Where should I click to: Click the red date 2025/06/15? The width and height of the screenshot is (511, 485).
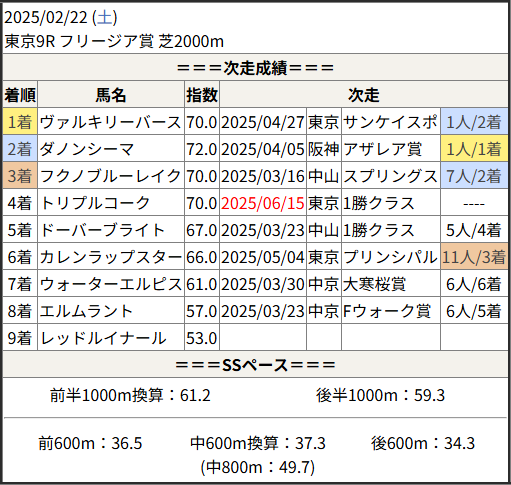263,203
